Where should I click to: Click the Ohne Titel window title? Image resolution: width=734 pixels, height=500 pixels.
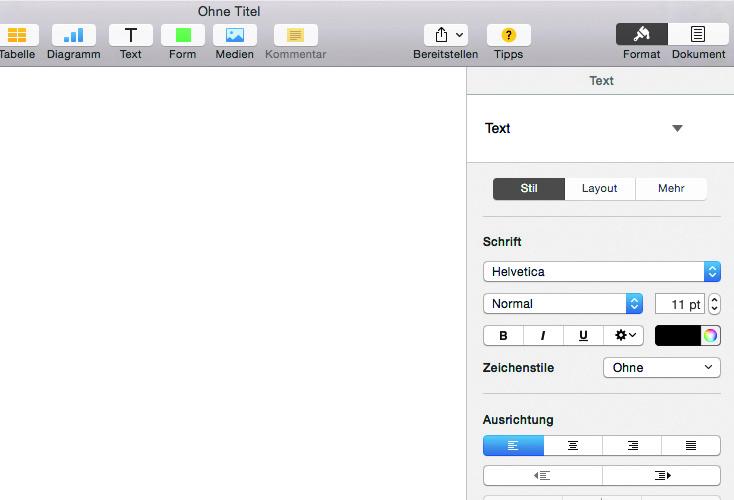pos(229,11)
